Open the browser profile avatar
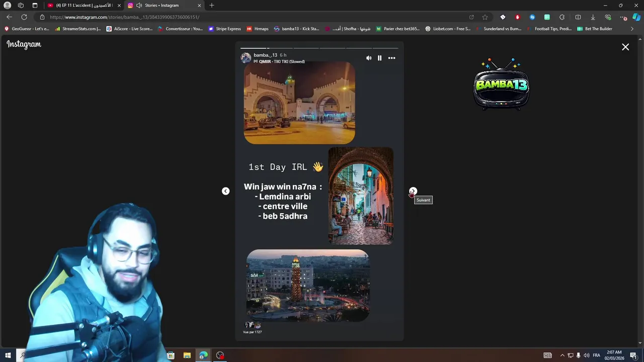The image size is (644, 362). pos(7,5)
